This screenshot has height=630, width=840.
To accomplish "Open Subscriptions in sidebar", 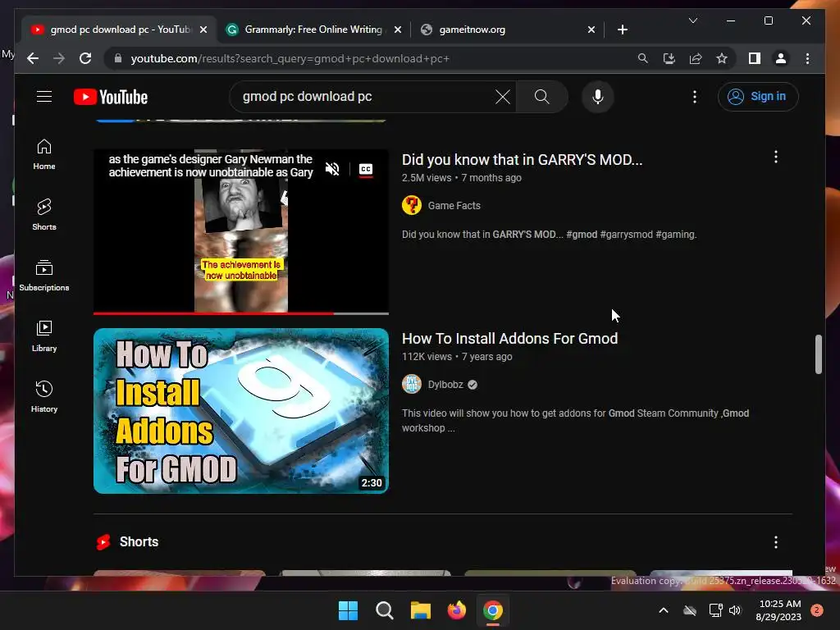I will (x=44, y=276).
